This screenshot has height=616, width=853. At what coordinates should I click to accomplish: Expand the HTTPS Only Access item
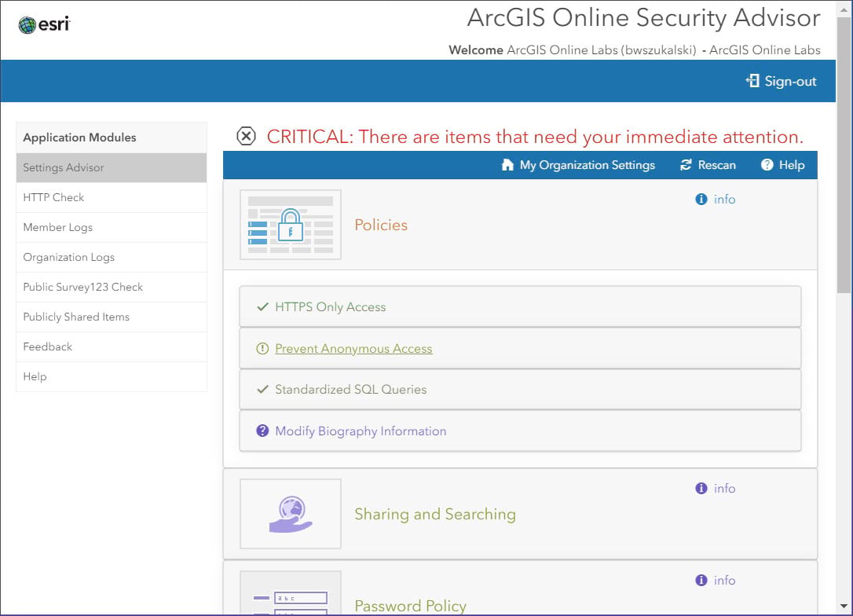click(331, 307)
